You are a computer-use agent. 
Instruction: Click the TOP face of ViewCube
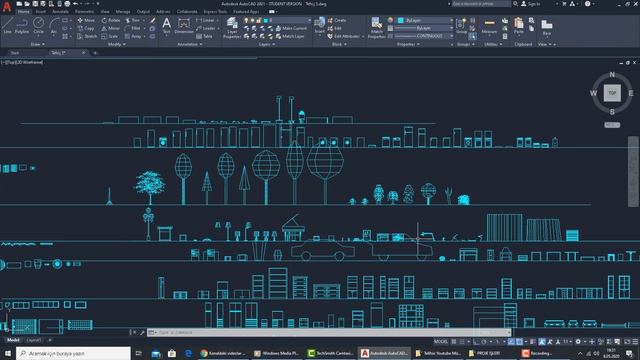(x=612, y=93)
